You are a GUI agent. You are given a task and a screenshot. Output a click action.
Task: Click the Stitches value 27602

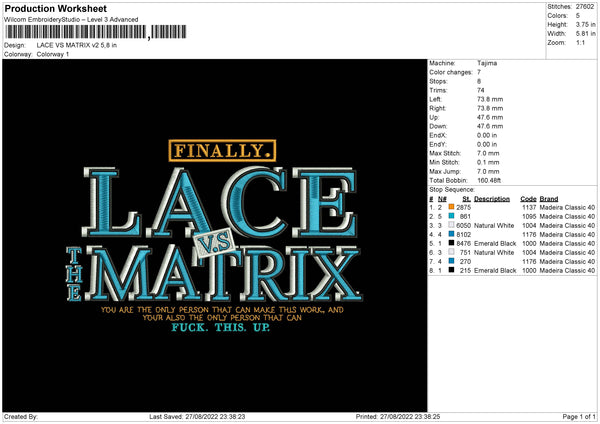click(x=585, y=7)
